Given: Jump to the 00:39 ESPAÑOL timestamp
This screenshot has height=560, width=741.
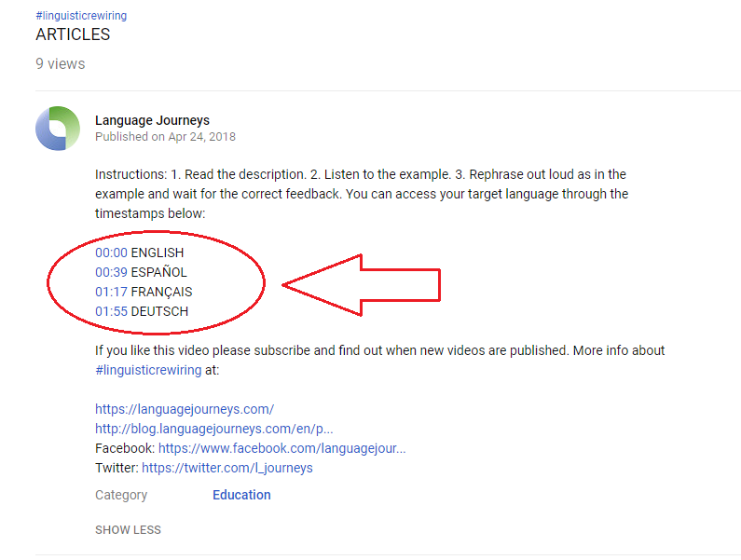Looking at the screenshot, I should pyautogui.click(x=111, y=272).
